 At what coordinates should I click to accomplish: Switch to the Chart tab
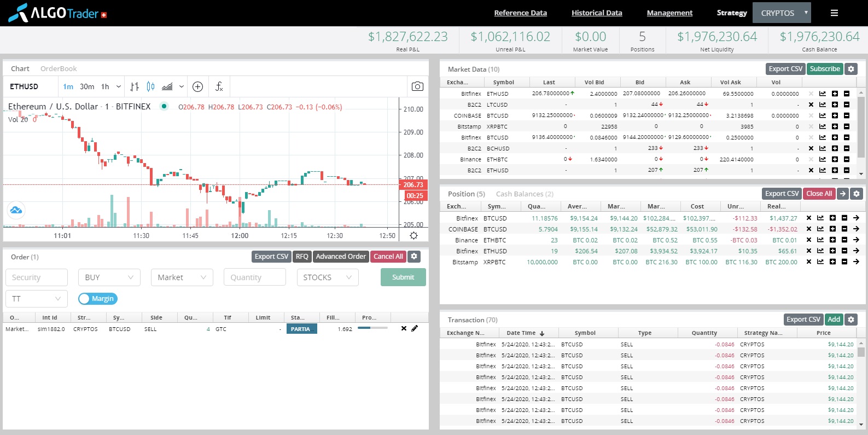(20, 68)
